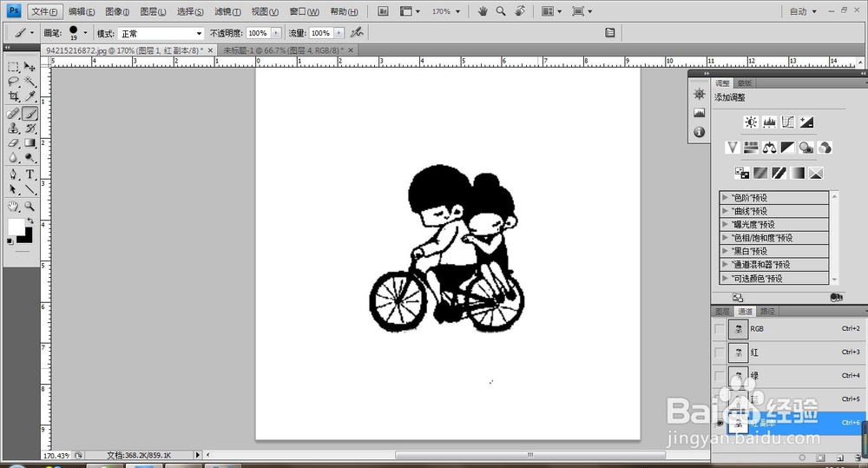868x468 pixels.
Task: Open the 不透明度 opacity slider arrow
Action: coord(276,33)
